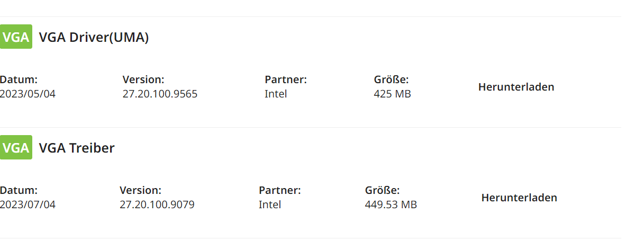Click Intel partner under VGA Treiber
This screenshot has width=644, height=240.
point(270,205)
